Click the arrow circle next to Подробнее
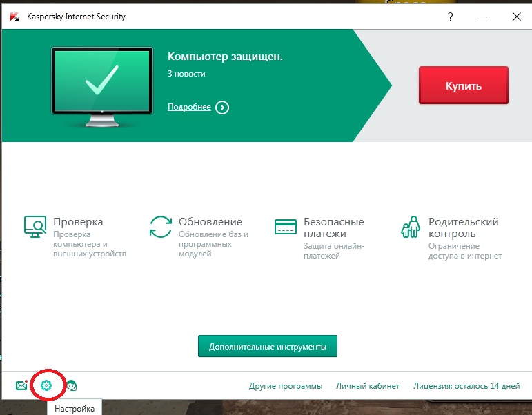Screen dimensions: 532x415 (x=222, y=108)
